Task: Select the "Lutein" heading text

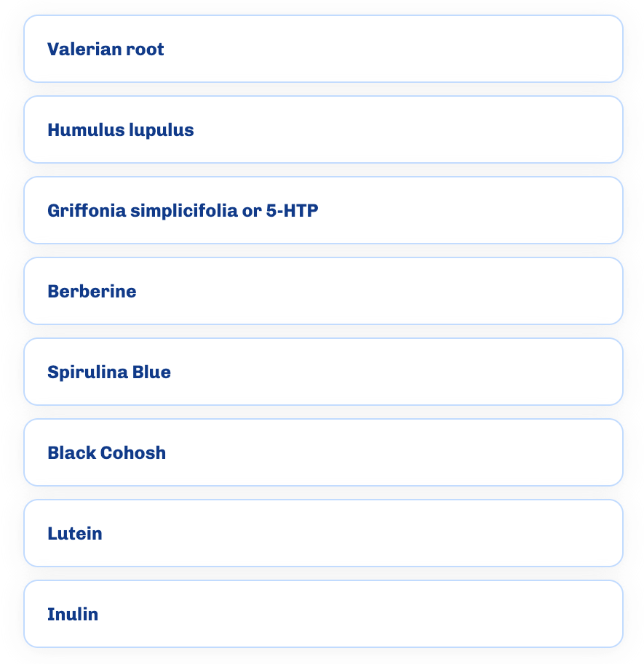Action: click(75, 534)
